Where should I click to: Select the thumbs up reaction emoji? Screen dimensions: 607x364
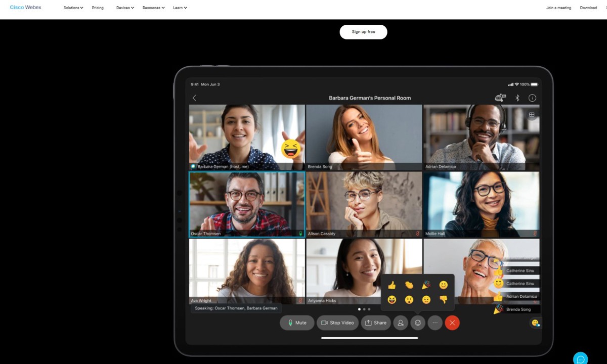pos(392,285)
